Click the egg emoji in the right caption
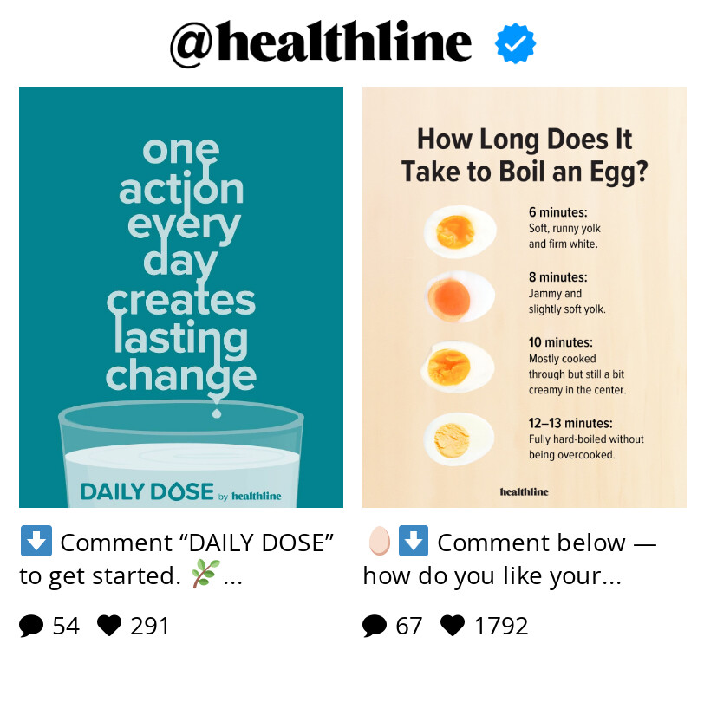This screenshot has width=704, height=728. (379, 541)
